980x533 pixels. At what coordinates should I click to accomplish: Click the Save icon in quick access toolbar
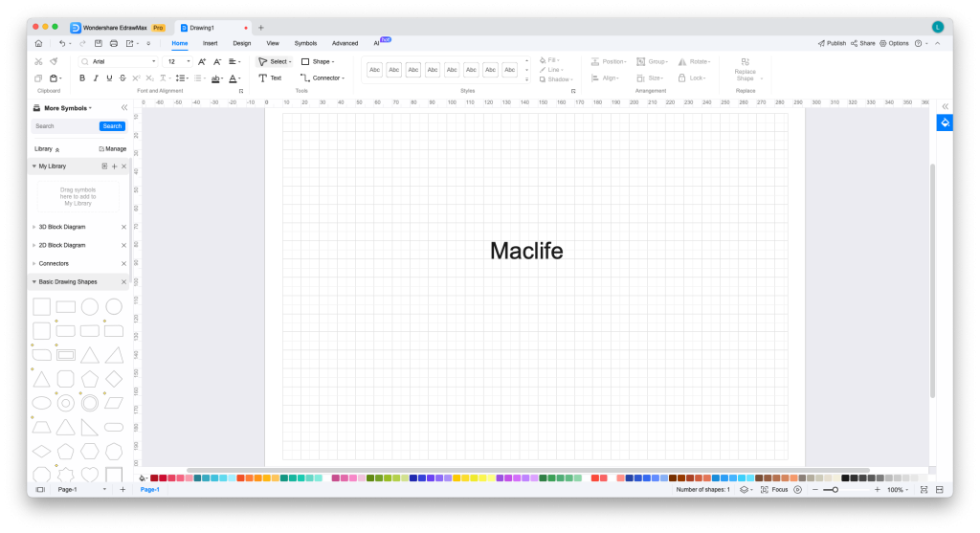click(x=98, y=43)
